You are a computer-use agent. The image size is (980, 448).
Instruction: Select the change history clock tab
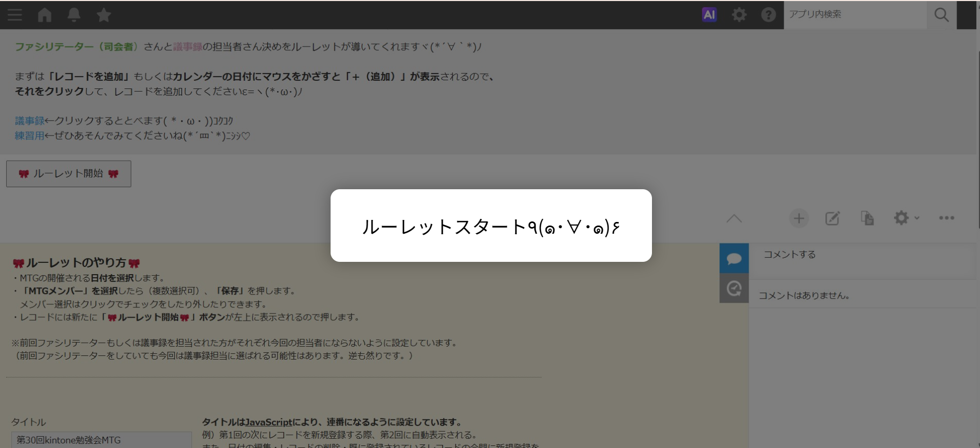click(x=734, y=288)
